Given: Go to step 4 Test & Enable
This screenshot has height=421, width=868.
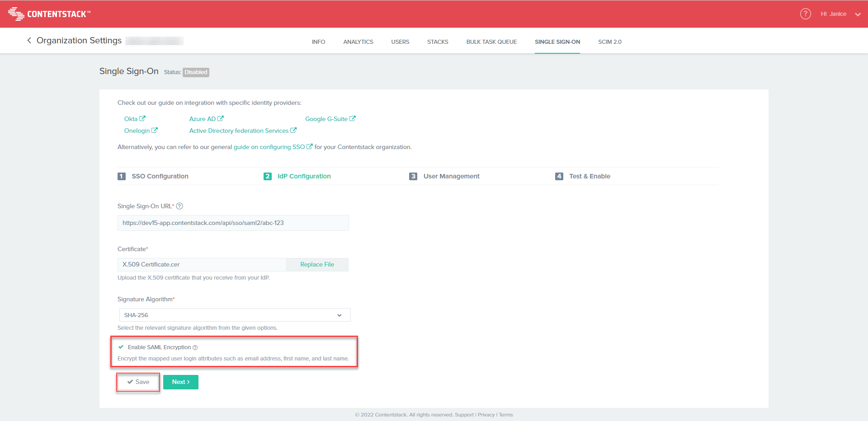Looking at the screenshot, I should (x=583, y=176).
